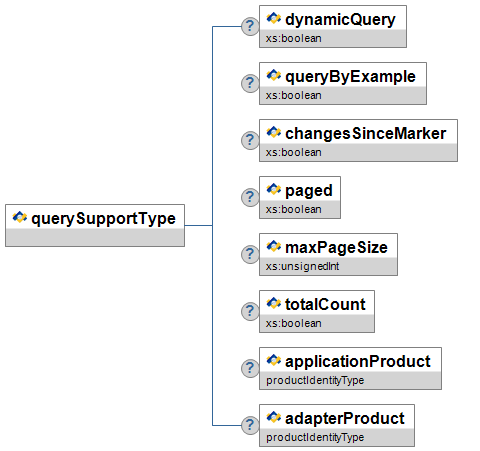480x451 pixels.
Task: Click the schema icon on adapterProduct node
Action: pyautogui.click(x=274, y=417)
